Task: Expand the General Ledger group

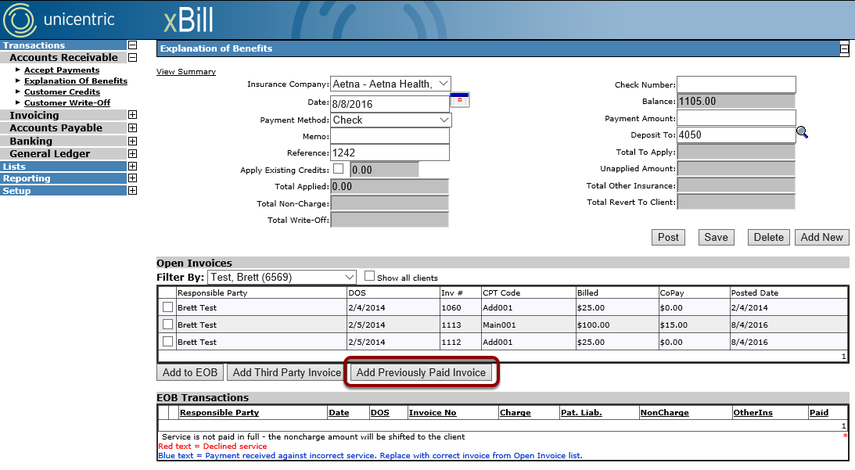Action: (x=132, y=154)
